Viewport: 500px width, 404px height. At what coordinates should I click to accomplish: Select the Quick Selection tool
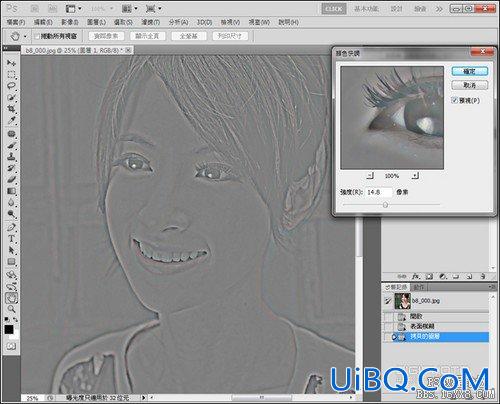[11, 97]
